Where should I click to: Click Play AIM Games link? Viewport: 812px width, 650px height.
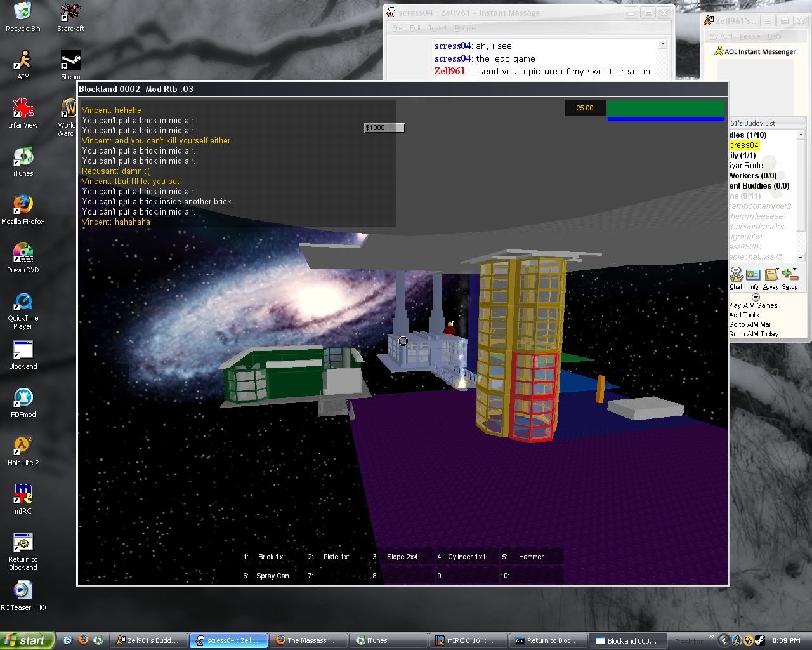coord(753,305)
